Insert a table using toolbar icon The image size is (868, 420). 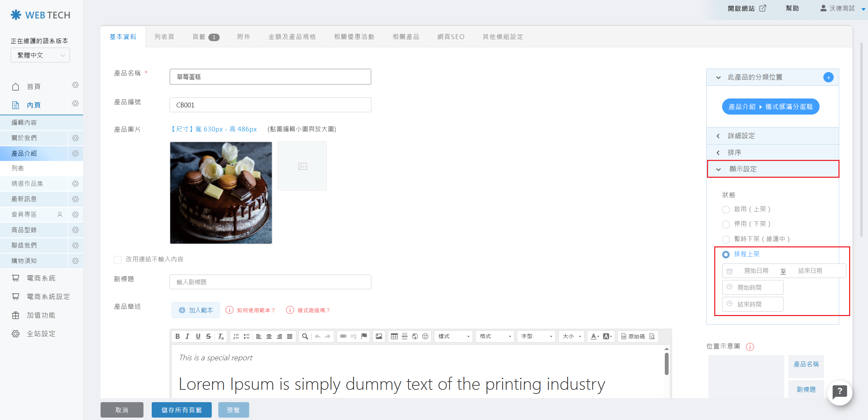pos(394,336)
